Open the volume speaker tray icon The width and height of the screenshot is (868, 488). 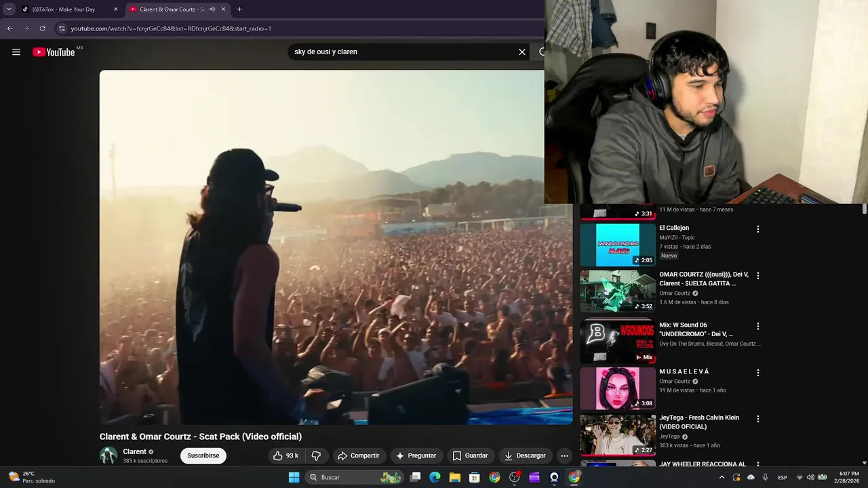click(811, 477)
